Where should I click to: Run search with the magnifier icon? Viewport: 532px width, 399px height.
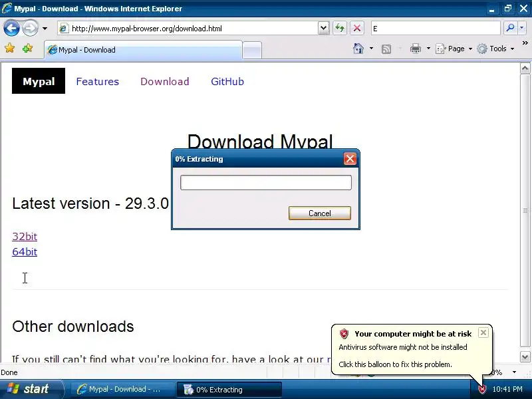tap(510, 28)
